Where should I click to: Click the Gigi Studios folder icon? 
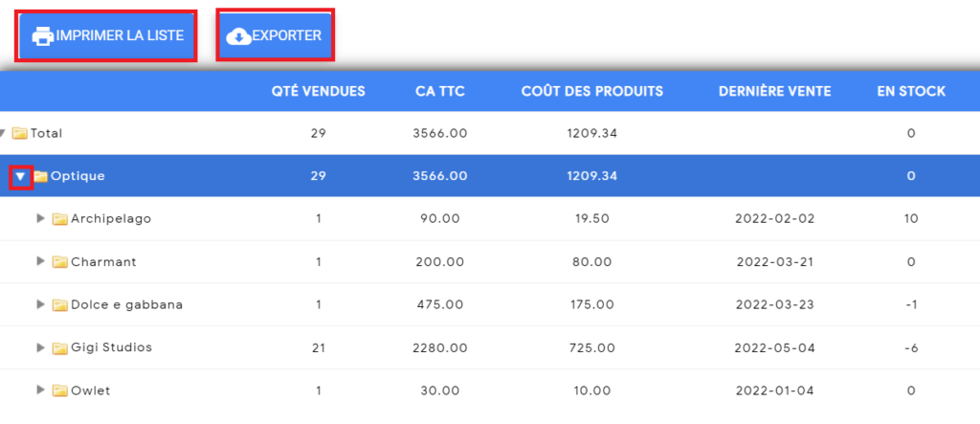pyautogui.click(x=60, y=347)
